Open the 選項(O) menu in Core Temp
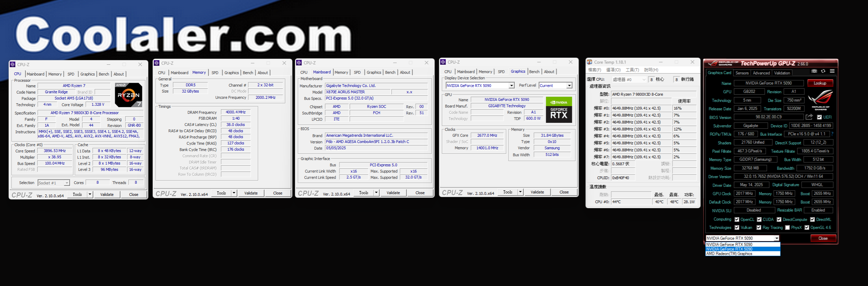The height and width of the screenshot is (286, 868). 613,70
